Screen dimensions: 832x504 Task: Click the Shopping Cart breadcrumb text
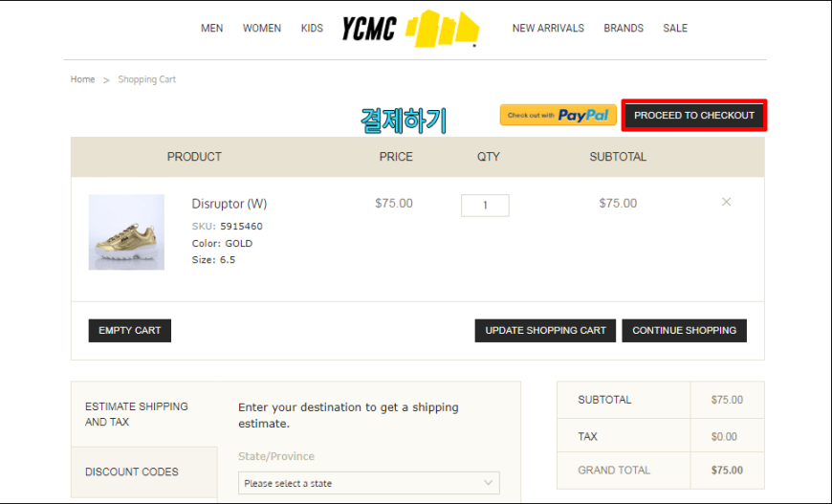click(x=147, y=79)
